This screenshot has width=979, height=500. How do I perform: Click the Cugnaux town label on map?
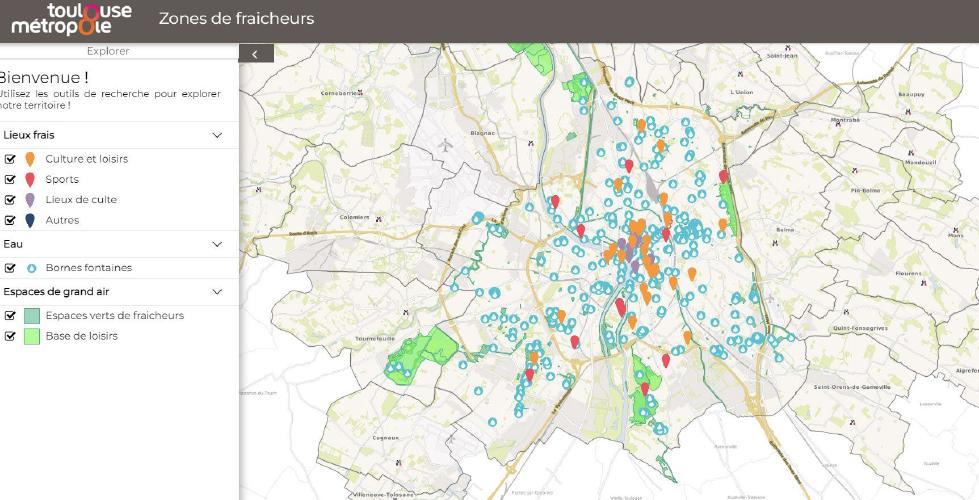385,438
